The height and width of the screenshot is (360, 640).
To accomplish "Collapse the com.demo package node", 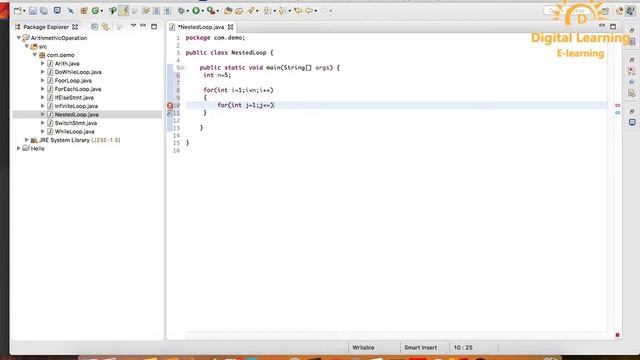I will pos(35,55).
